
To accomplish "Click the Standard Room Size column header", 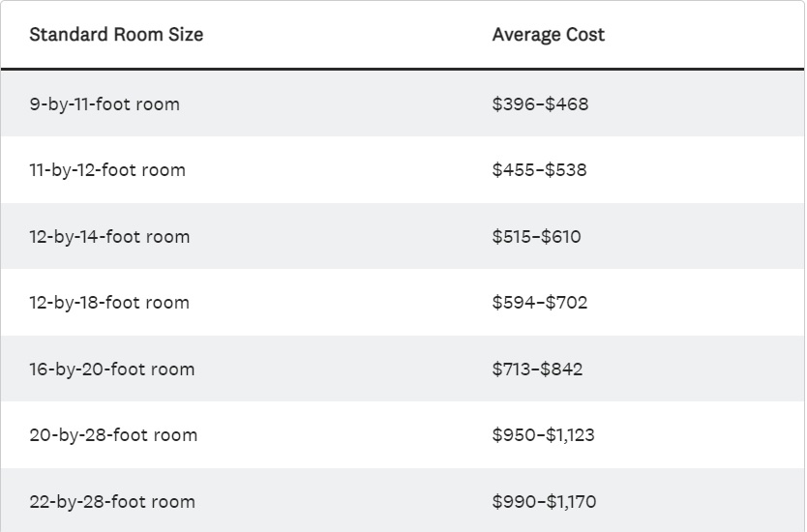I will (x=116, y=35).
